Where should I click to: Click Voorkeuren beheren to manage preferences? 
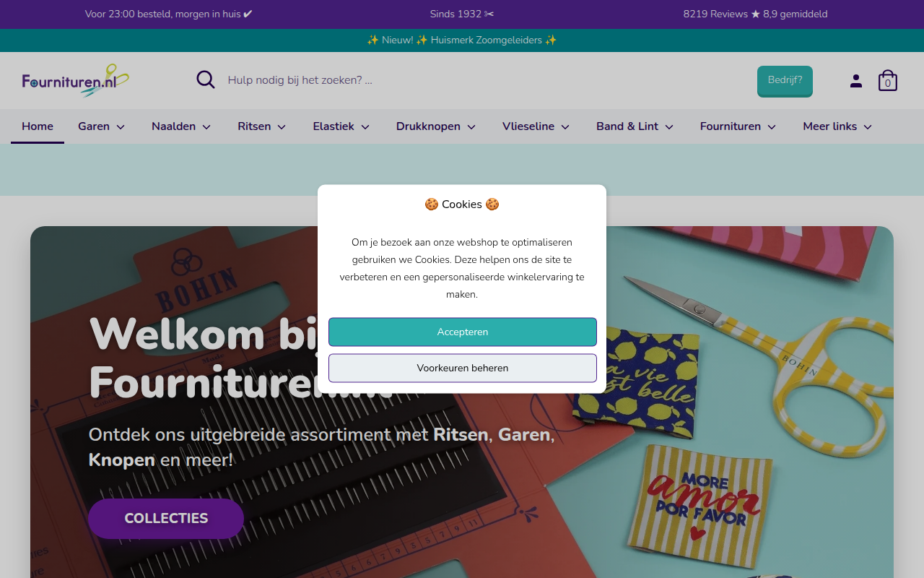[x=463, y=368]
